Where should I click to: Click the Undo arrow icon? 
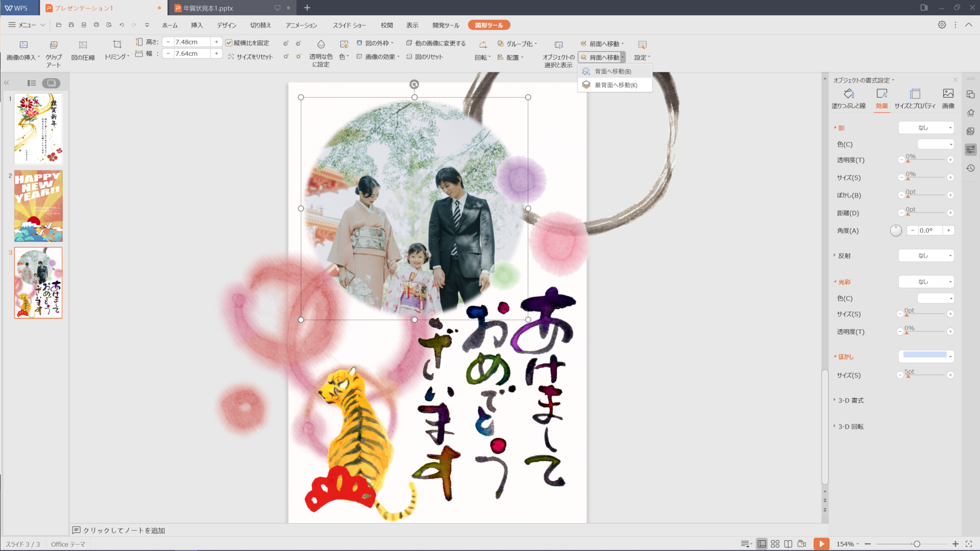click(121, 25)
